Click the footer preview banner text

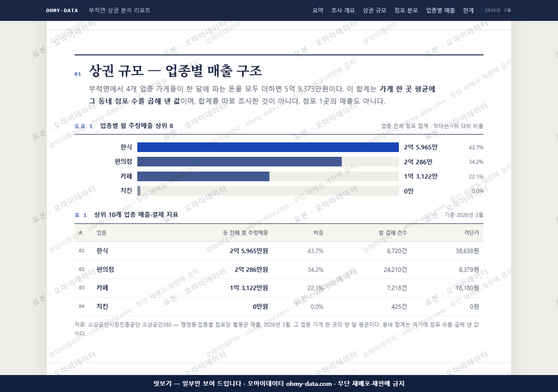pyautogui.click(x=278, y=383)
